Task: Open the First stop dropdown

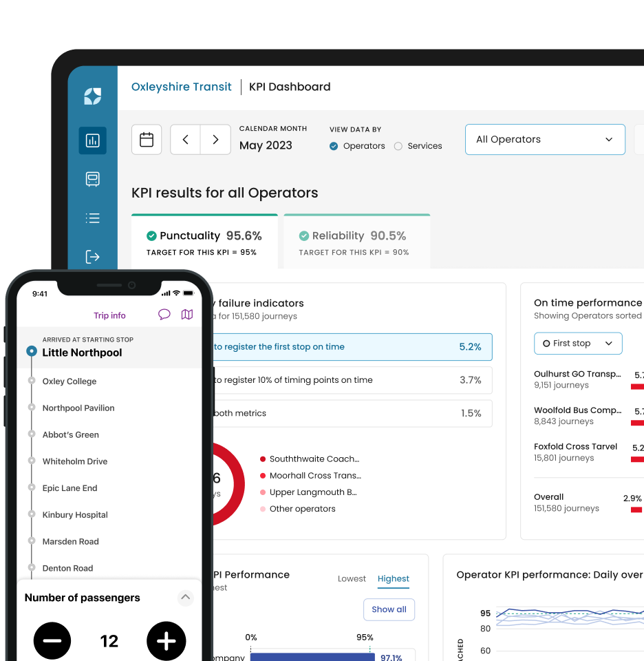Action: pyautogui.click(x=578, y=344)
